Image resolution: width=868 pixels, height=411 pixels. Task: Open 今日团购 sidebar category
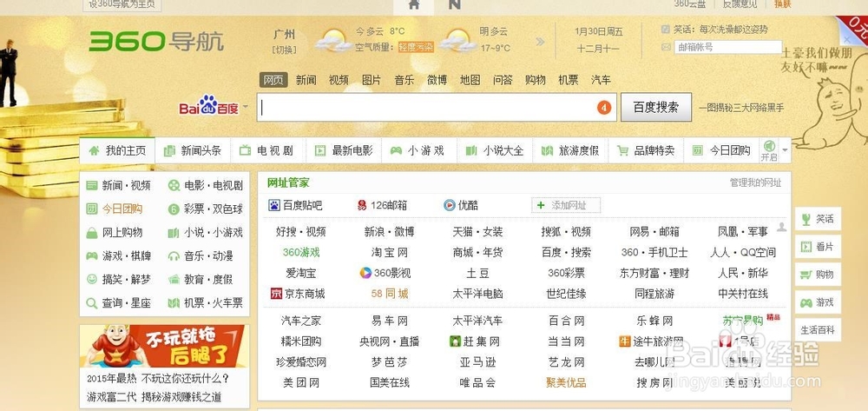pyautogui.click(x=115, y=209)
